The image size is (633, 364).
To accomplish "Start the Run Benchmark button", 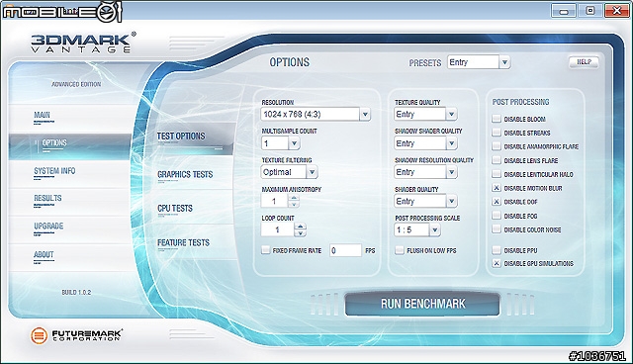I will (x=422, y=304).
